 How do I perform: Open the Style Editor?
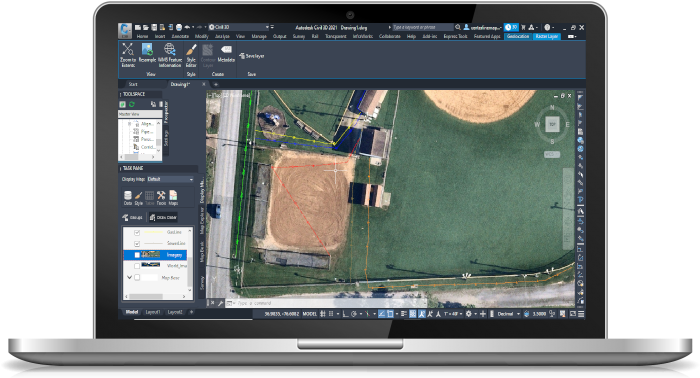coord(191,55)
